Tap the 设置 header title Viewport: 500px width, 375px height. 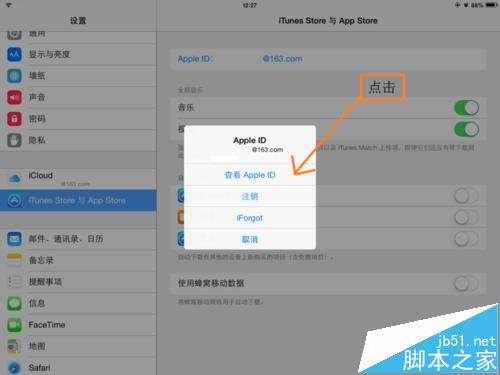[78, 21]
